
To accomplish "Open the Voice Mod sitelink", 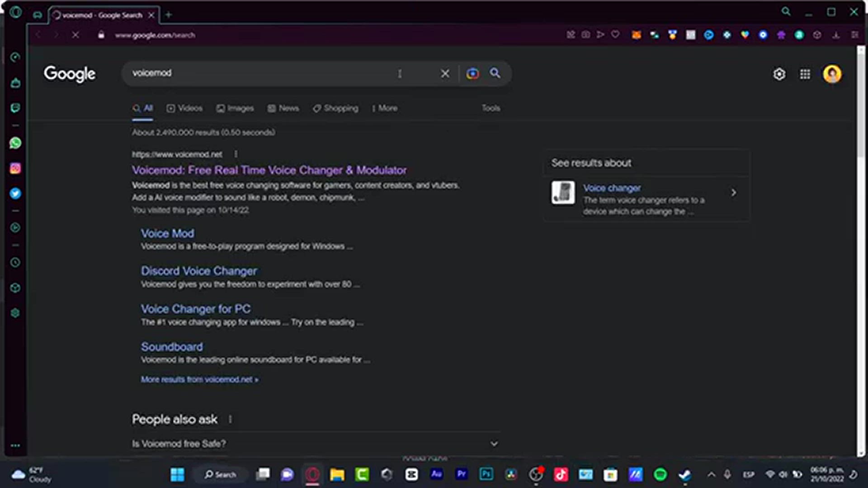I will [167, 234].
